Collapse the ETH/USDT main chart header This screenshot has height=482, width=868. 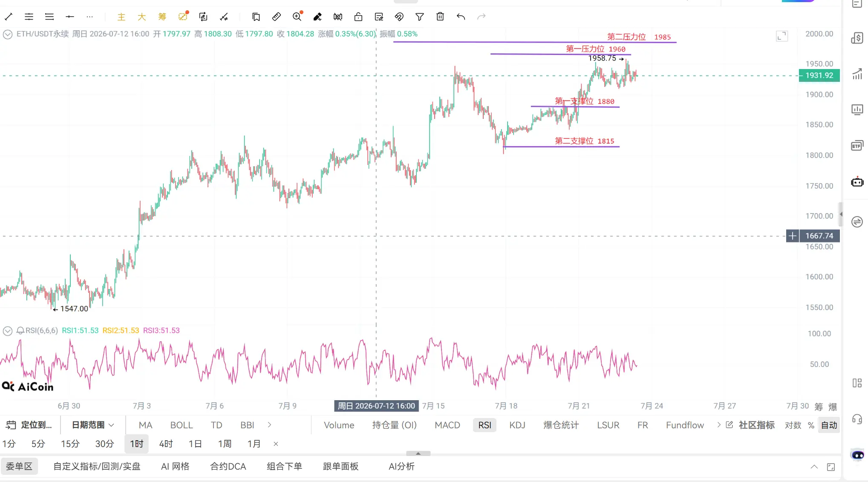8,34
